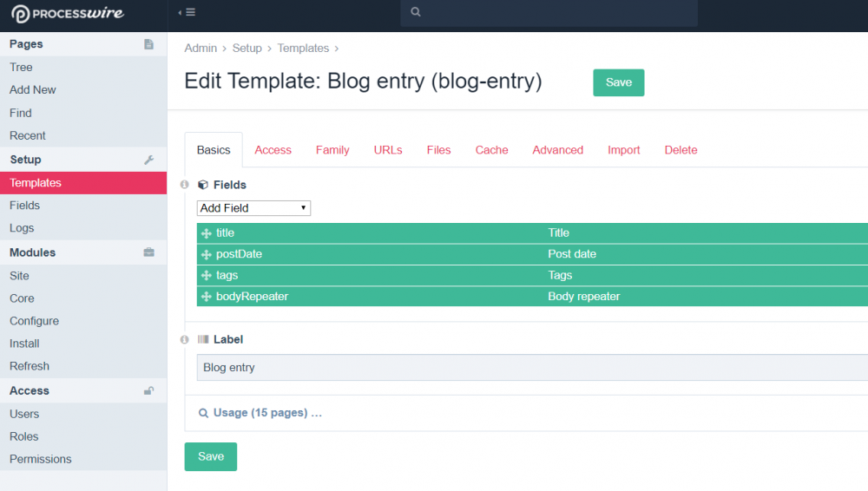The height and width of the screenshot is (491, 868).
Task: Click the drag handle for postDate field
Action: point(207,254)
